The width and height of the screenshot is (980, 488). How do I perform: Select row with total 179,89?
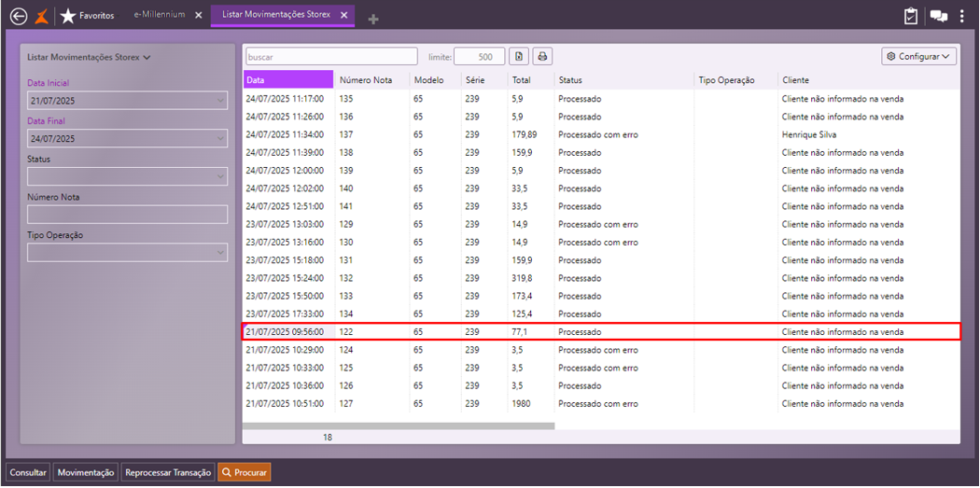[x=601, y=134]
